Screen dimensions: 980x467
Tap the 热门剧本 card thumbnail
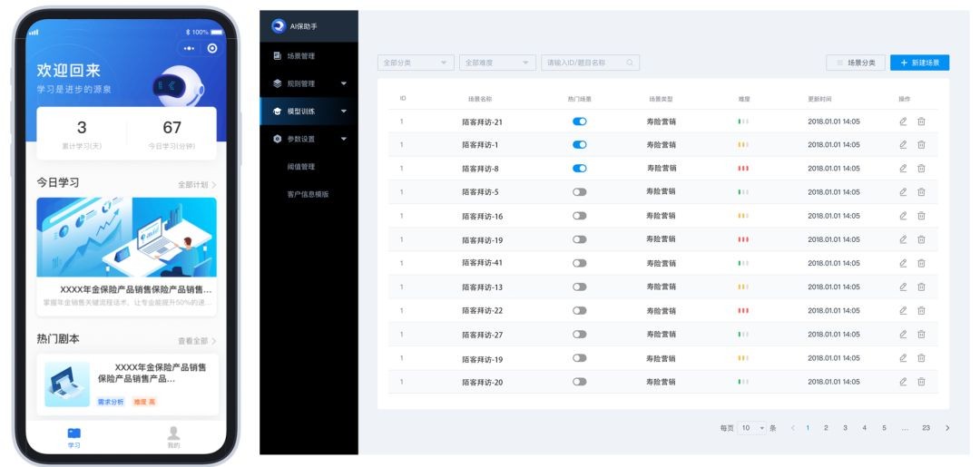[67, 384]
